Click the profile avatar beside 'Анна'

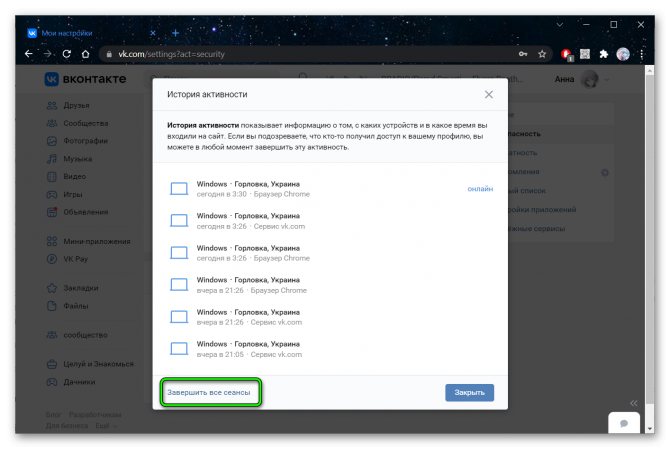(x=591, y=79)
